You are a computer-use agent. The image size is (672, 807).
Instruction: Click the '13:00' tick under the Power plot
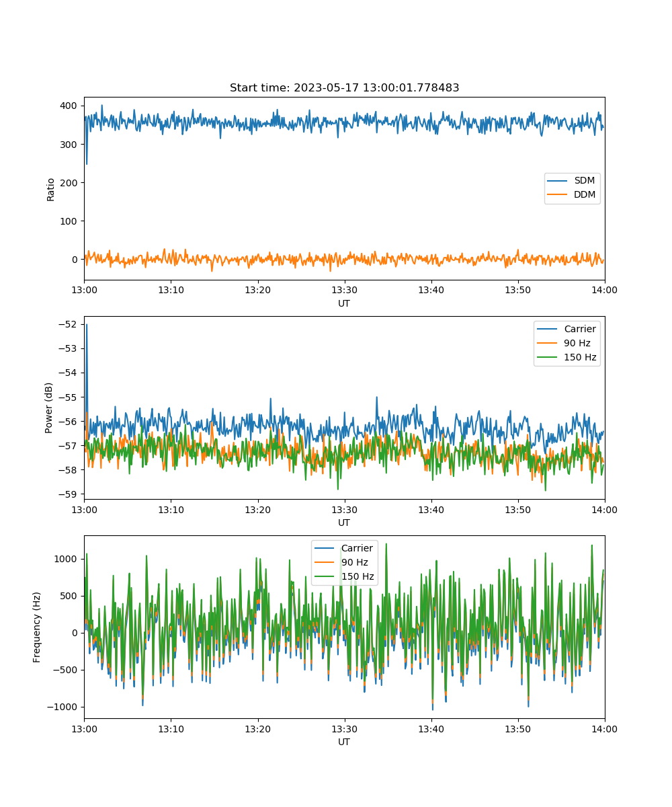point(84,509)
